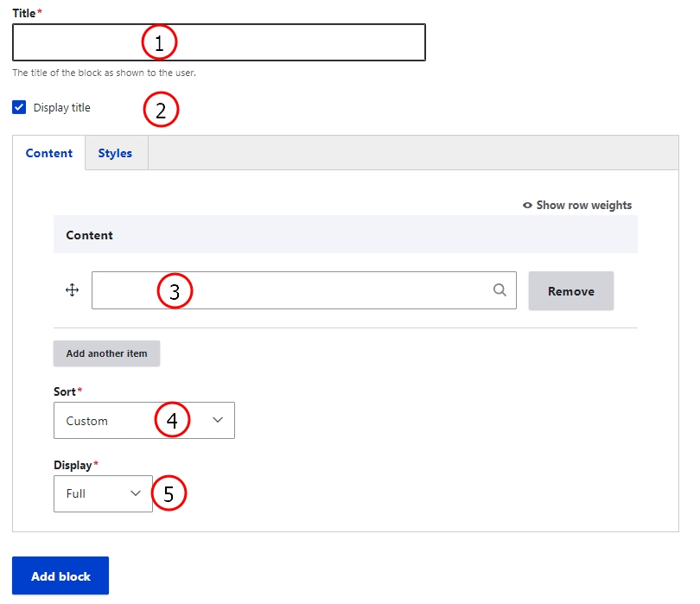The height and width of the screenshot is (604, 700).
Task: Toggle Show row weights
Action: [577, 206]
